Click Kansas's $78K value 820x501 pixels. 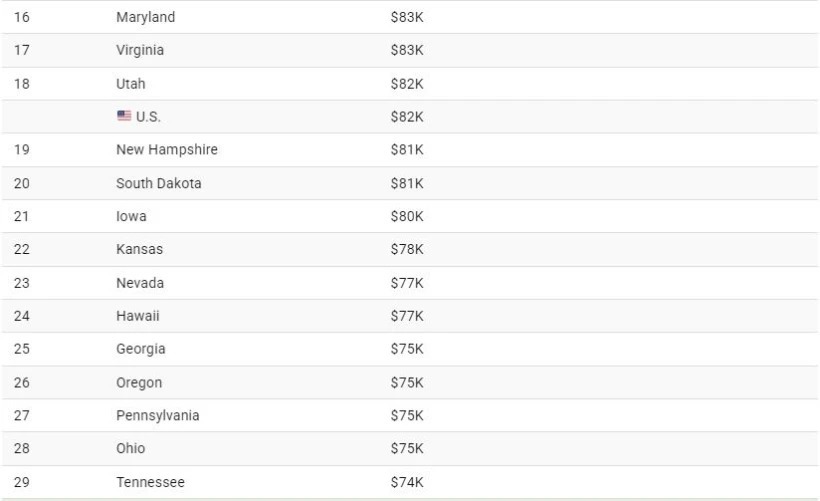tap(407, 249)
